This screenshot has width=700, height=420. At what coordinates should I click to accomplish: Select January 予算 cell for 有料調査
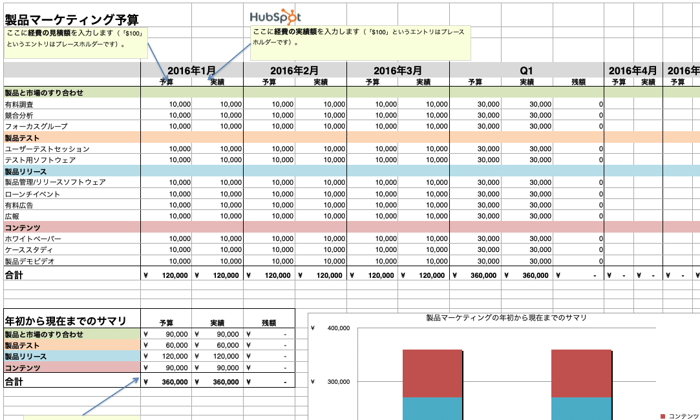167,104
